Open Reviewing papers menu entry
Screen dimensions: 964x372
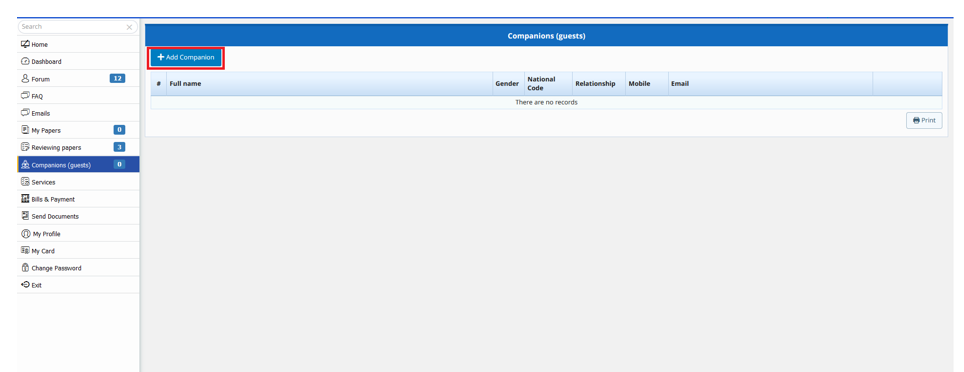(x=78, y=148)
